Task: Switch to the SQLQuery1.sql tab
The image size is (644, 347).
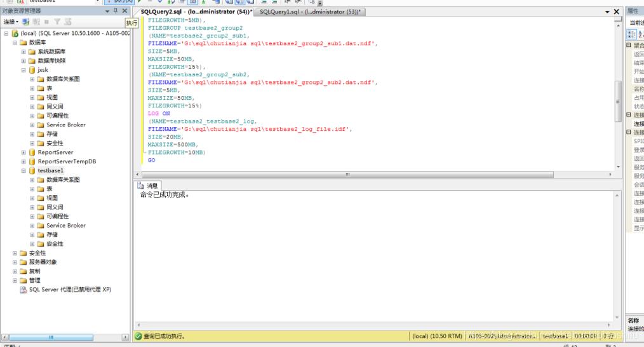Action: pos(310,12)
